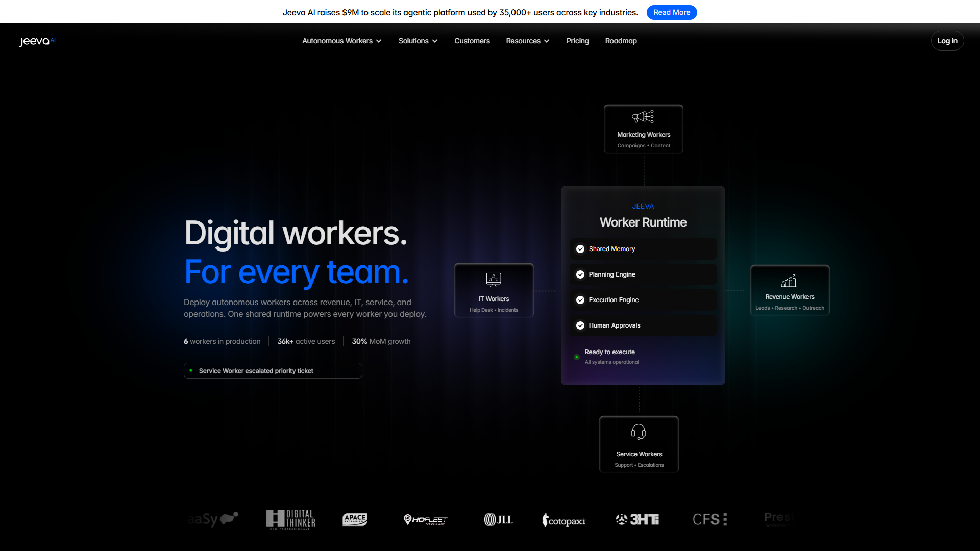The width and height of the screenshot is (980, 551).
Task: Click the Marketing Workers megaphone icon
Action: coord(643,117)
